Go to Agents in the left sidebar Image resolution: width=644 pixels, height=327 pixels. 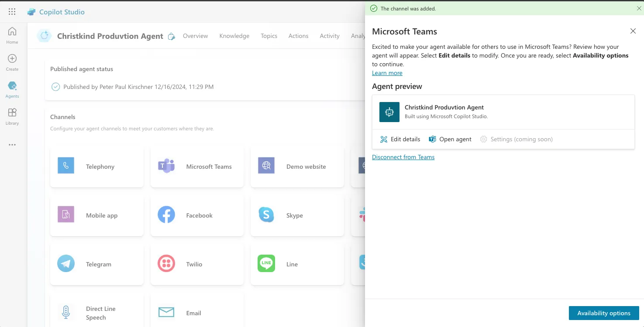(x=12, y=89)
